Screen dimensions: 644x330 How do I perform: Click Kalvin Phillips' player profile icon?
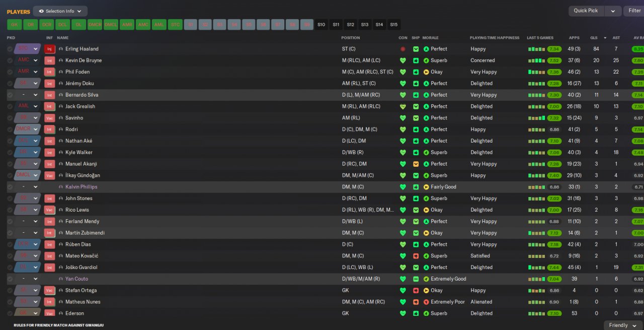click(x=61, y=187)
